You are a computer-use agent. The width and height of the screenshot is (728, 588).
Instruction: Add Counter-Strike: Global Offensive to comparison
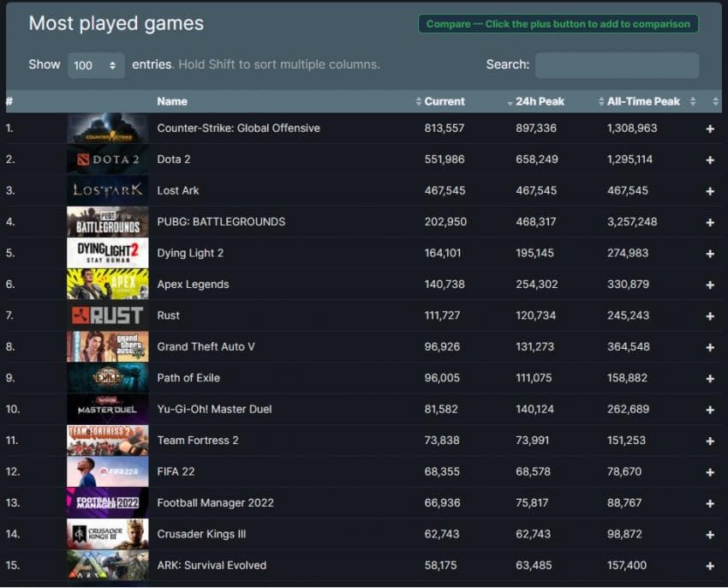(710, 129)
